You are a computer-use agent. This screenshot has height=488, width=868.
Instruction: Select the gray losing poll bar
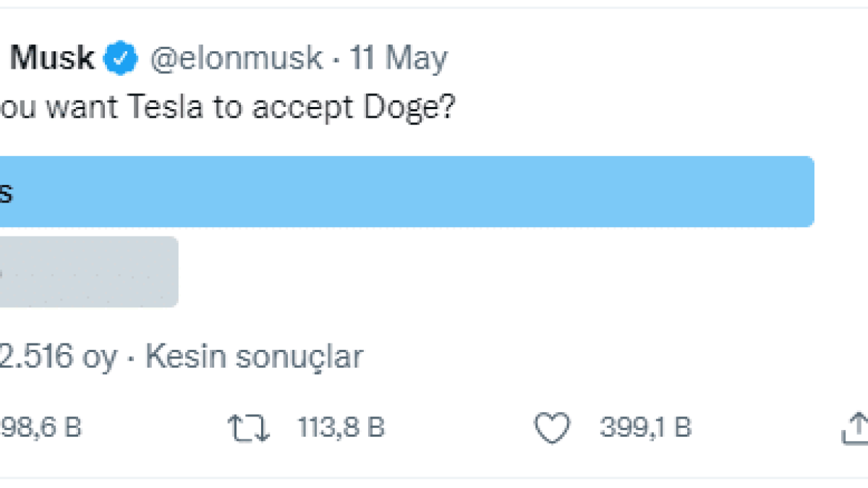pyautogui.click(x=87, y=272)
